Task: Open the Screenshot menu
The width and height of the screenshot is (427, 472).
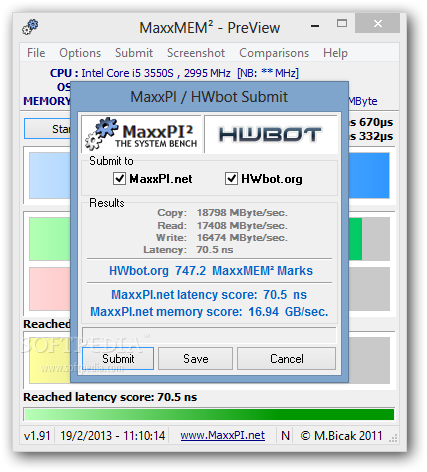Action: click(x=196, y=53)
